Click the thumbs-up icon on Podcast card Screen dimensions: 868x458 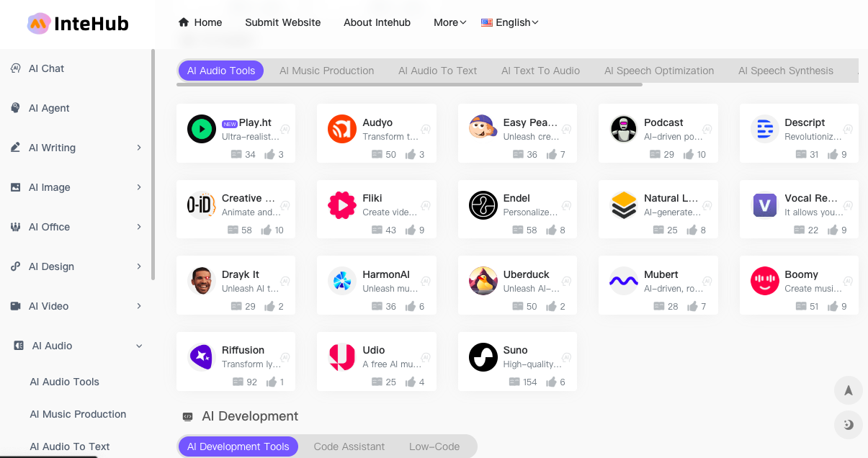(x=689, y=154)
